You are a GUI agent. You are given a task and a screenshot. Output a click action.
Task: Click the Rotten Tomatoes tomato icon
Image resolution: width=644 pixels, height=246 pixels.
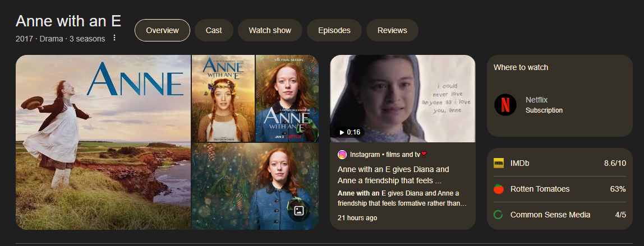tap(498, 189)
